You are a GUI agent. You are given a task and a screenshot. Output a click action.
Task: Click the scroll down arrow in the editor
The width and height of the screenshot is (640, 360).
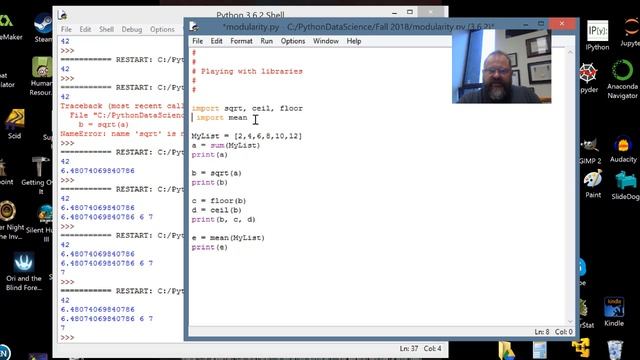(570, 322)
